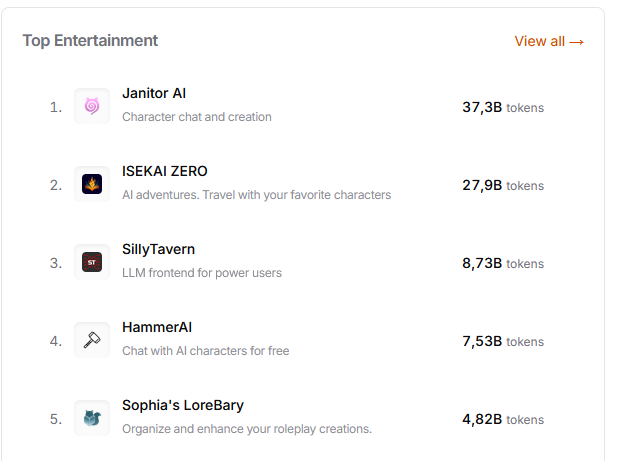
Task: Click the 4,82B tokens value
Action: pos(503,419)
